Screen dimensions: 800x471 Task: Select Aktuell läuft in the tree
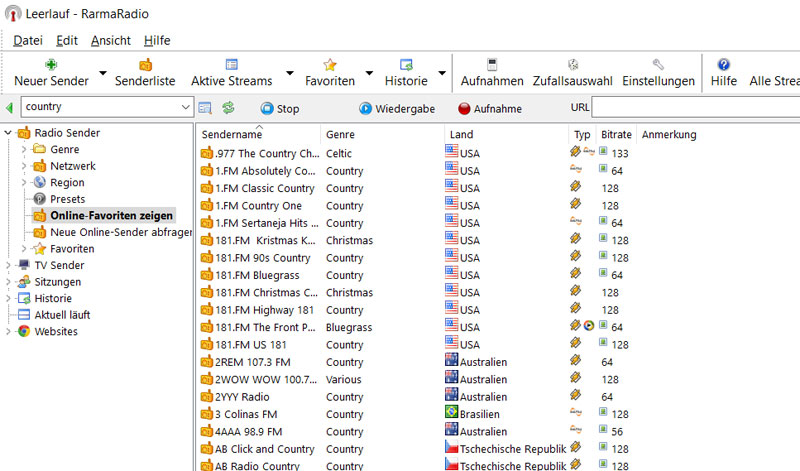(x=62, y=315)
